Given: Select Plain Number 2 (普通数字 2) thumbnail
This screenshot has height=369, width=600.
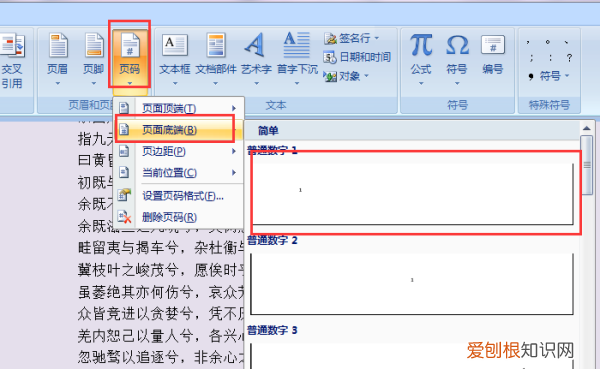Looking at the screenshot, I should point(412,284).
